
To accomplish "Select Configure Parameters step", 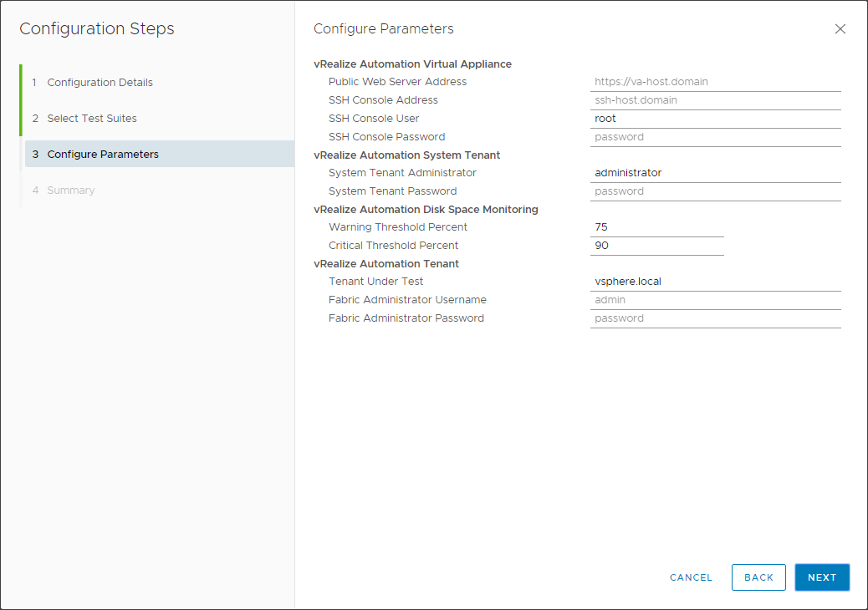I will [103, 155].
